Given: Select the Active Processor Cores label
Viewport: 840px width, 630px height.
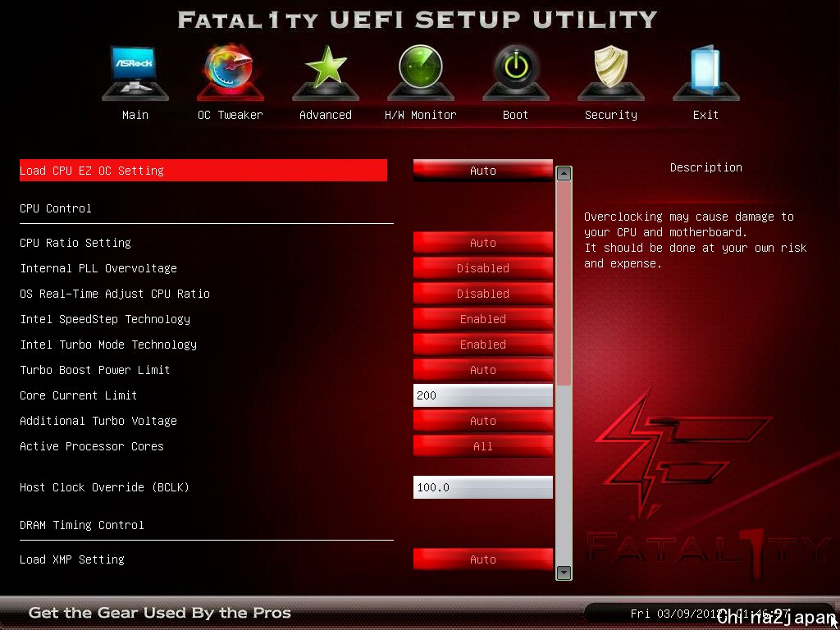Looking at the screenshot, I should (x=92, y=446).
